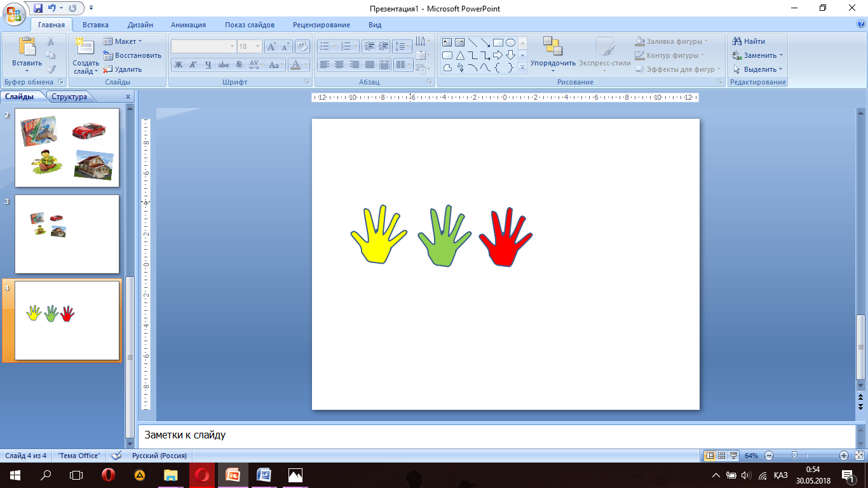The image size is (868, 488).
Task: Select the arrow line shape
Action: tap(485, 43)
